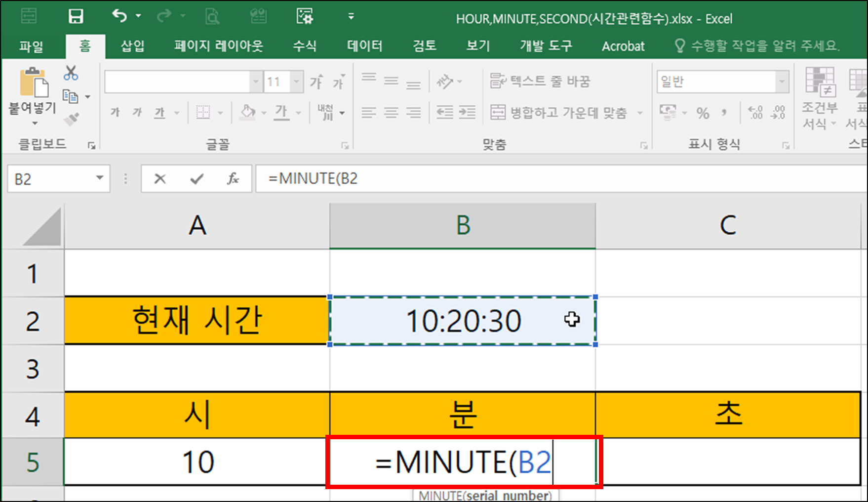This screenshot has width=868, height=502.
Task: Toggle align text left
Action: (x=369, y=113)
